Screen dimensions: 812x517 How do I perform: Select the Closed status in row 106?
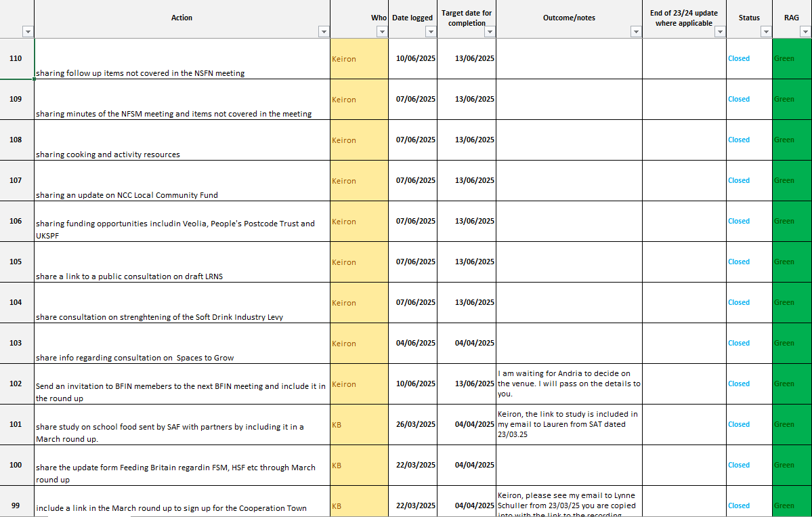click(749, 221)
